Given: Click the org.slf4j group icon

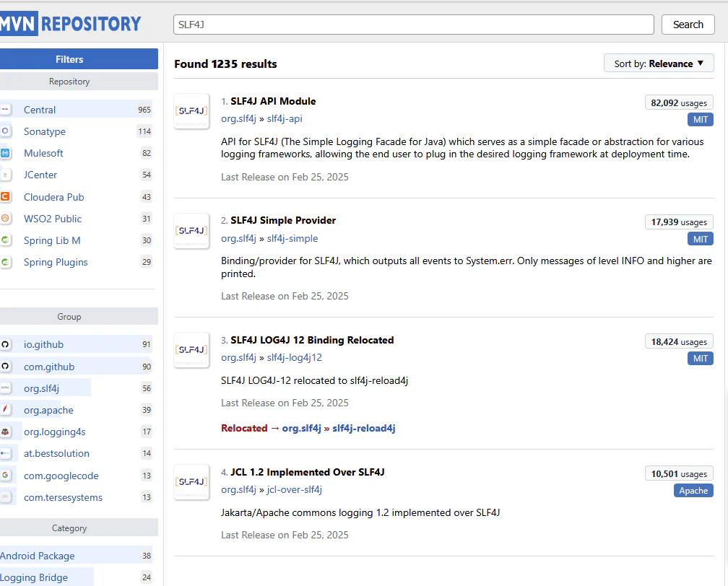Looking at the screenshot, I should 5,388.
